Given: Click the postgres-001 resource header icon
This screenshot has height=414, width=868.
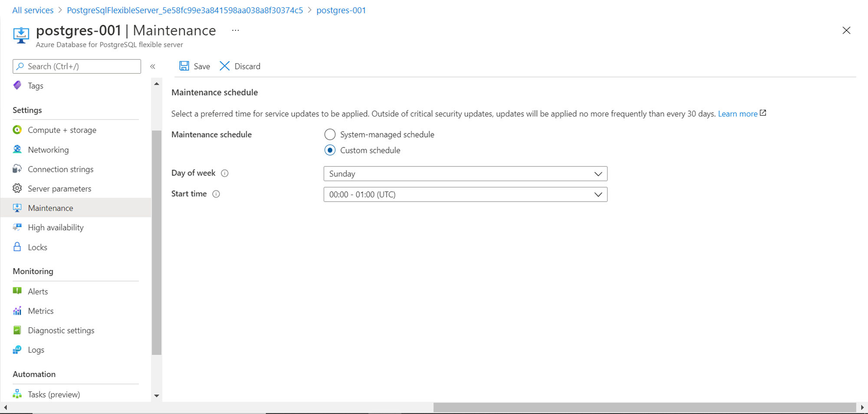Looking at the screenshot, I should [x=21, y=35].
